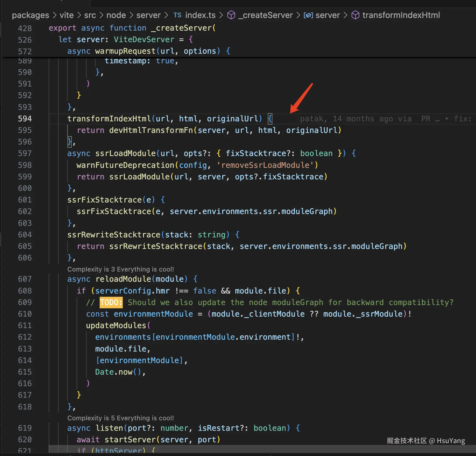Viewport: 476px width, 456px height.
Task: Click ssrFixStacktrace method name on line 601
Action: click(104, 200)
